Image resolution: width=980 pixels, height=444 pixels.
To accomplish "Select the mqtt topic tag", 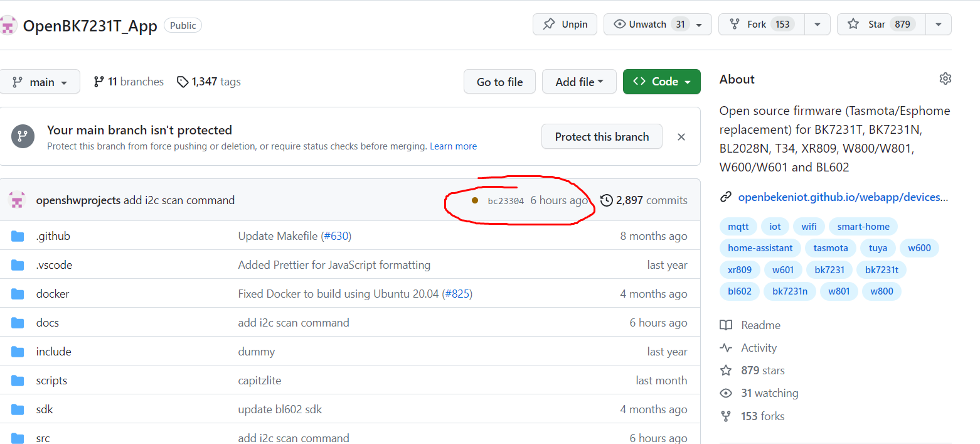I will click(x=738, y=227).
